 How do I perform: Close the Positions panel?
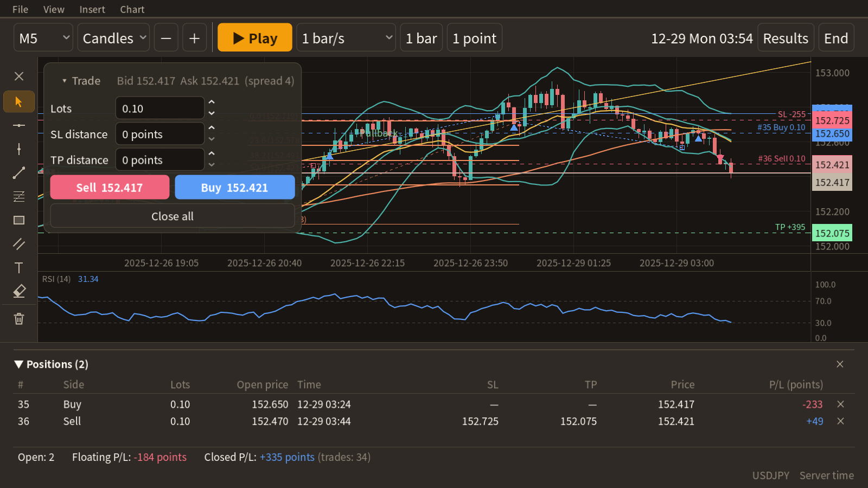coord(840,364)
